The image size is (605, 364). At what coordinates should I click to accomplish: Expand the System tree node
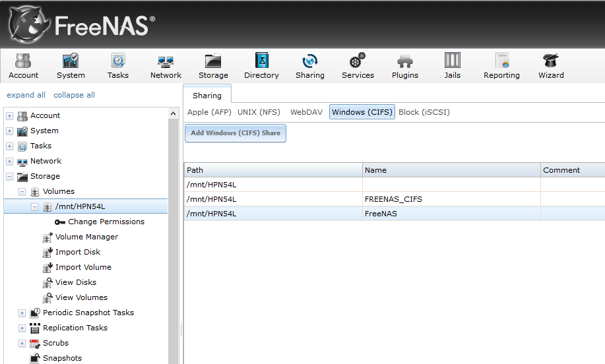10,131
